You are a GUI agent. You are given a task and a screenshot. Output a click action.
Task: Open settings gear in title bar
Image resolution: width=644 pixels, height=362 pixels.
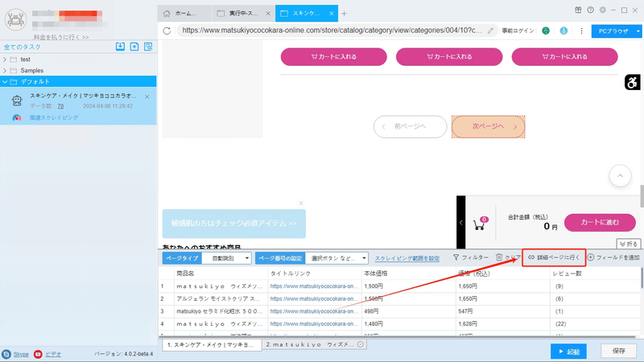(x=602, y=10)
